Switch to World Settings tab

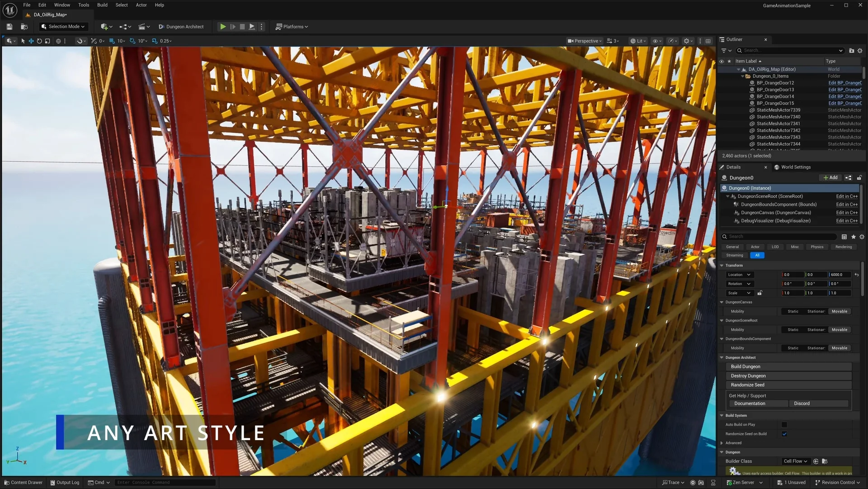click(795, 167)
